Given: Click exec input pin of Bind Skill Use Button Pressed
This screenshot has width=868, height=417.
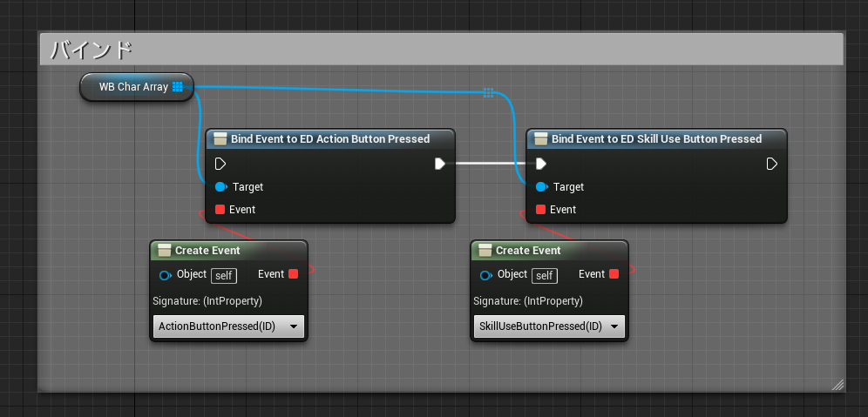Looking at the screenshot, I should pos(541,164).
